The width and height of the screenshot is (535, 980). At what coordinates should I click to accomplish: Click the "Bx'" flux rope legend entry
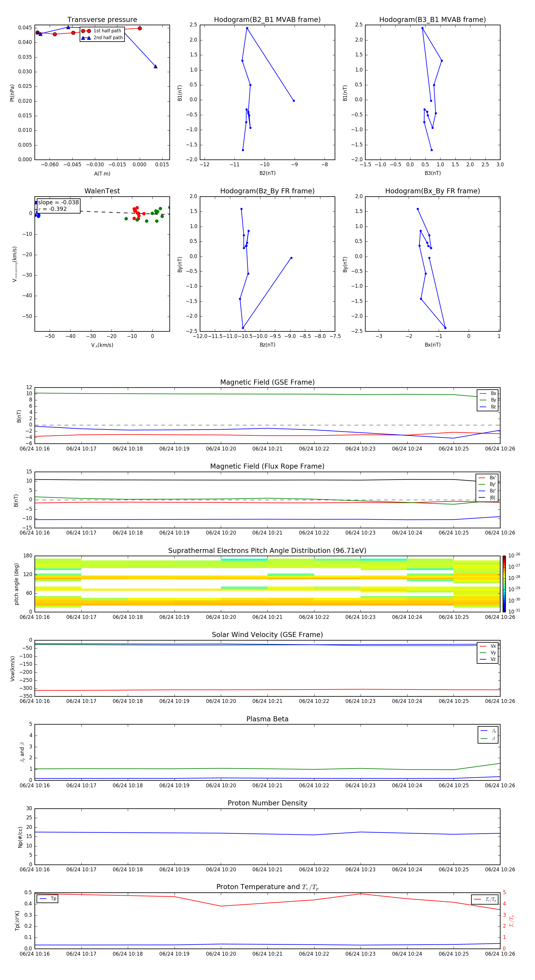coord(487,478)
